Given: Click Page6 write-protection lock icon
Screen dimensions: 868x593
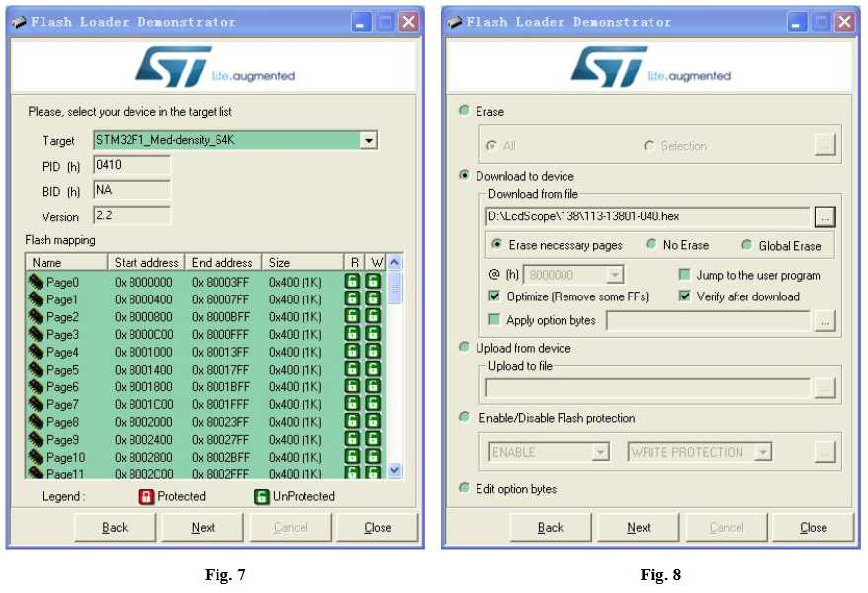Looking at the screenshot, I should tap(373, 386).
